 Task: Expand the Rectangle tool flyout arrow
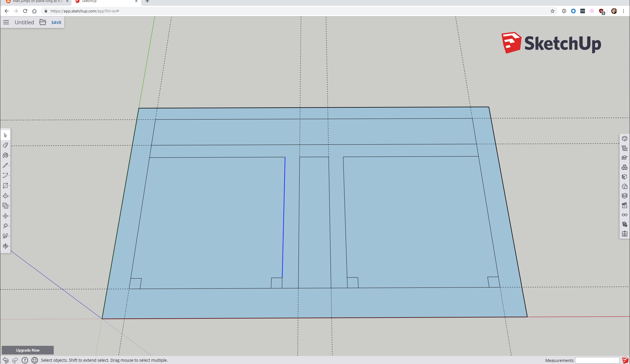pos(10,186)
